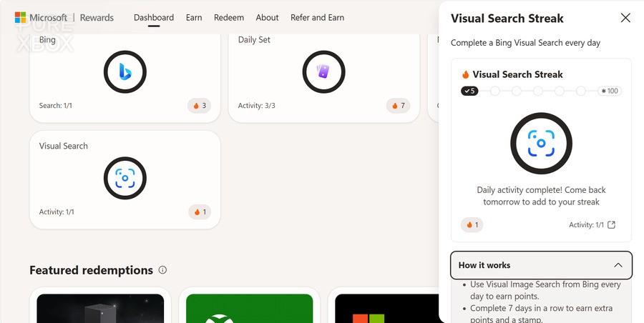644x323 pixels.
Task: Click the checkmark 5 streak progress badge
Action: pyautogui.click(x=469, y=91)
